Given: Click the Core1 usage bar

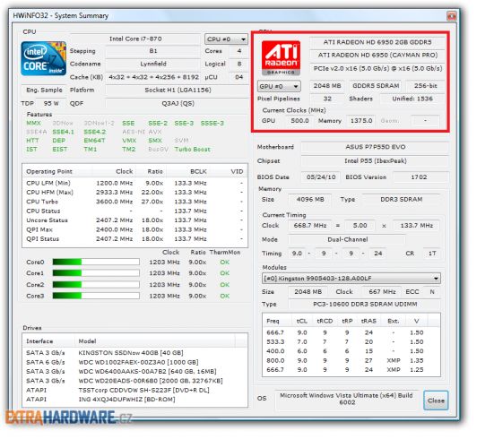Looking at the screenshot, I should coord(96,273).
